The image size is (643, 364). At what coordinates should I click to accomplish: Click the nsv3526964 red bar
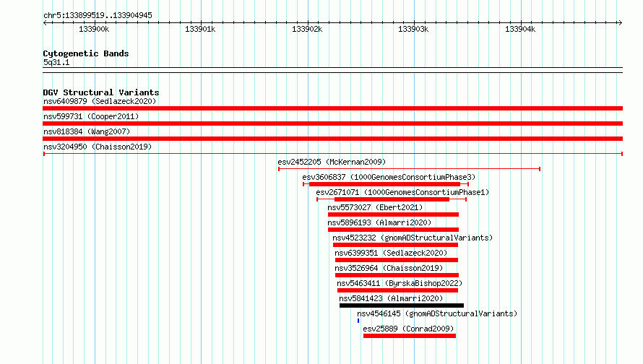click(x=397, y=275)
